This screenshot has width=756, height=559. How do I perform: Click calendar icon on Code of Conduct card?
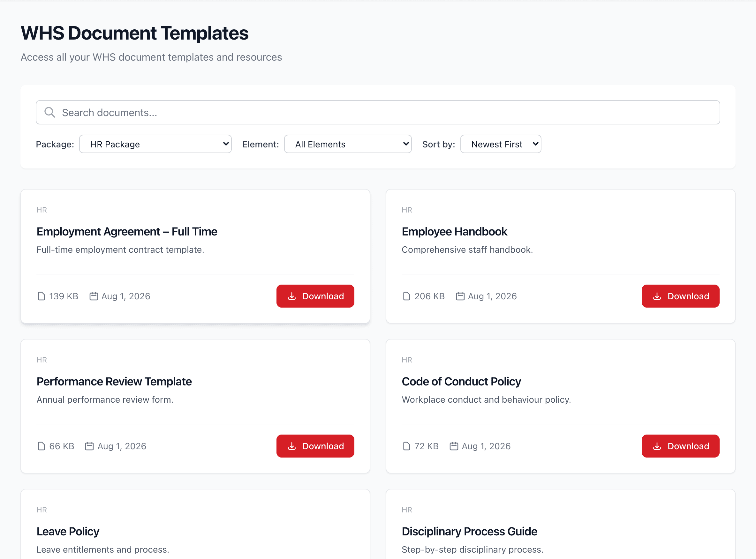pos(454,446)
